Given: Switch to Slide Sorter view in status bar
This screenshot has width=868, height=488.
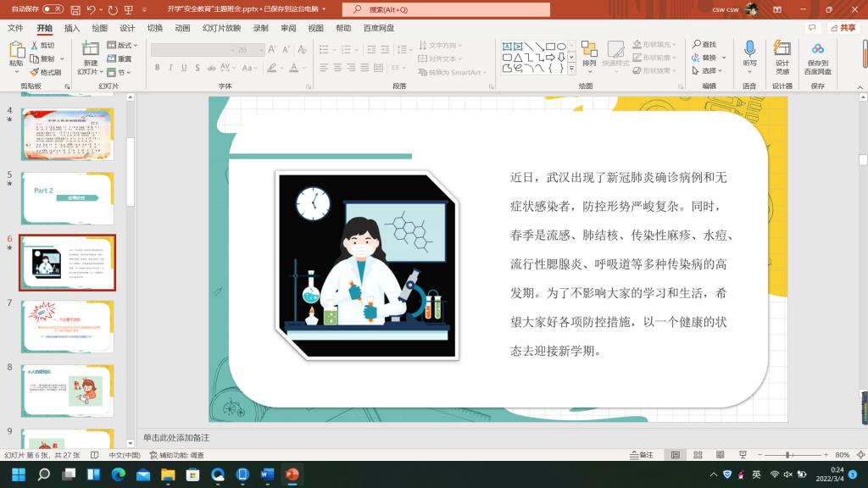Looking at the screenshot, I should (x=698, y=455).
